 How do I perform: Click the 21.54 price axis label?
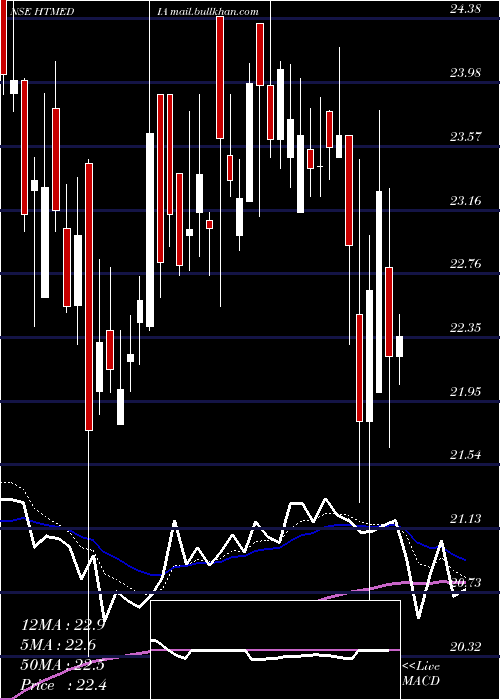(465, 455)
